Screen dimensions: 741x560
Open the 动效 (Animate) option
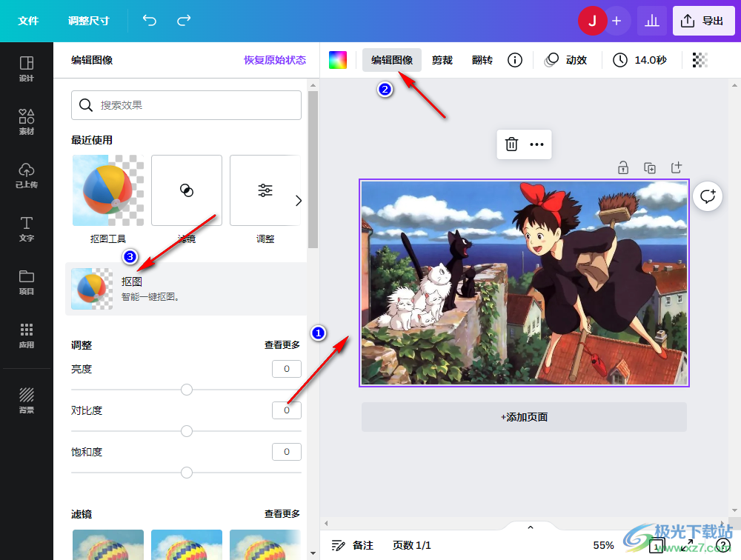click(565, 60)
